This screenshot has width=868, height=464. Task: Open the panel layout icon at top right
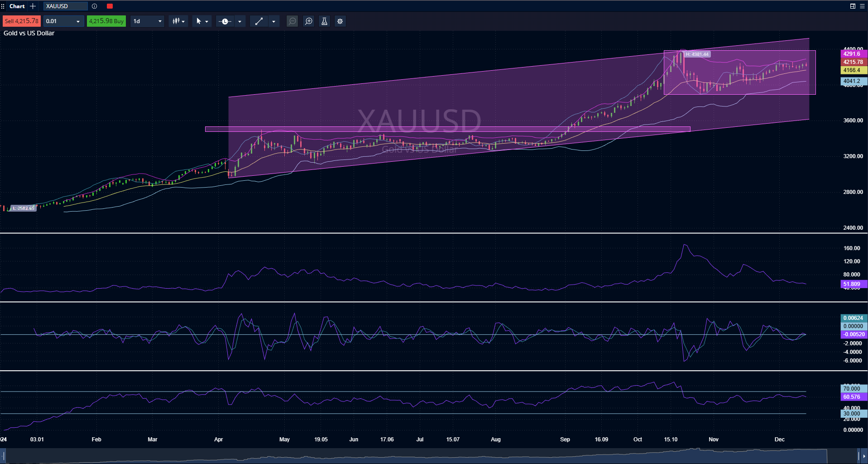pyautogui.click(x=853, y=6)
